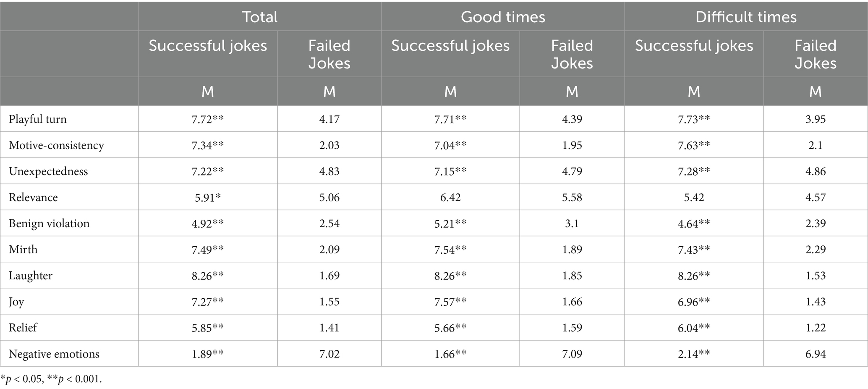The image size is (868, 389).
Task: Select the 7.63** Motive-consistency difficult times value
Action: click(694, 145)
